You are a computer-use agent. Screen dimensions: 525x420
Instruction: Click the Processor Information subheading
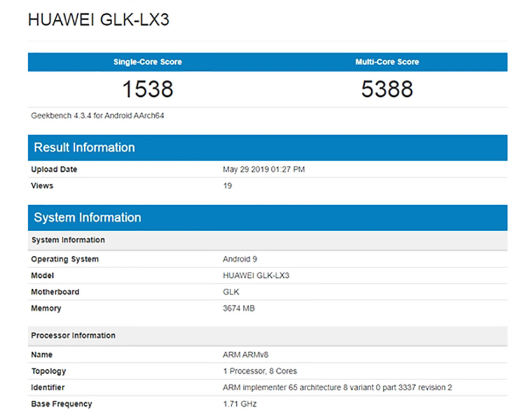click(x=73, y=335)
